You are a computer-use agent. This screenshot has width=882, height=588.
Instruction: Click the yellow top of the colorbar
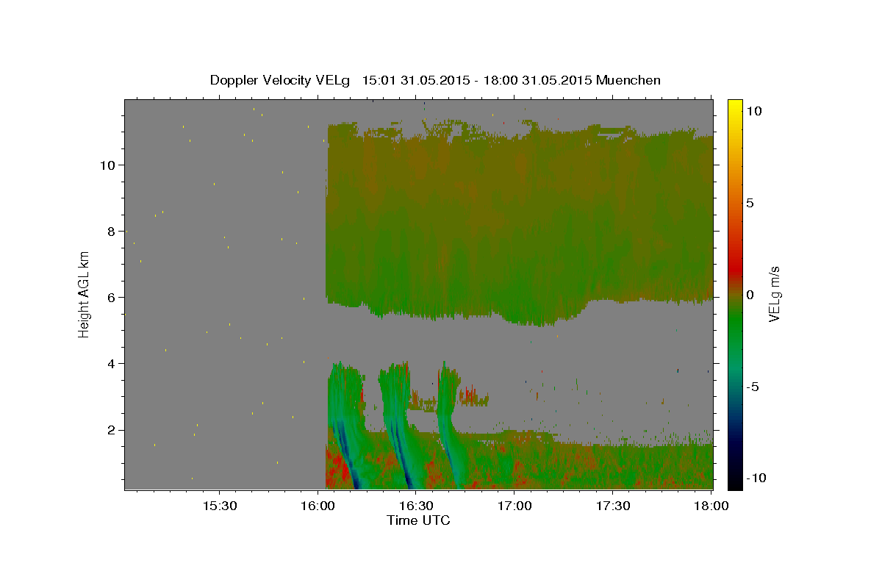click(x=735, y=104)
